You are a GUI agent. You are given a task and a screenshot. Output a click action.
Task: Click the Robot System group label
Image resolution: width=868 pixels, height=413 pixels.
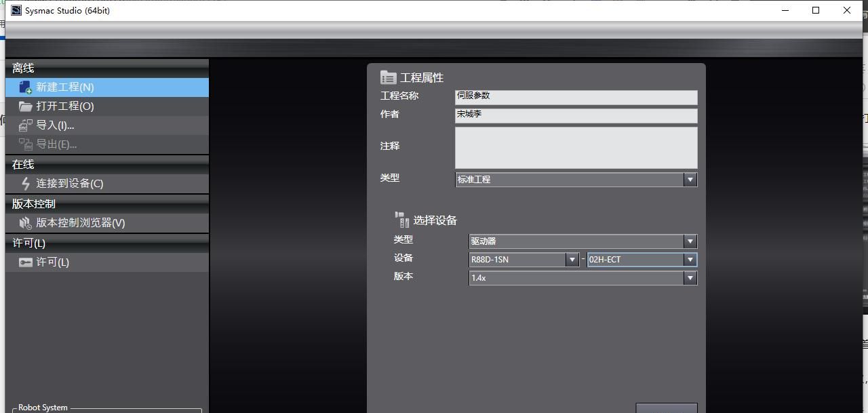(43, 408)
